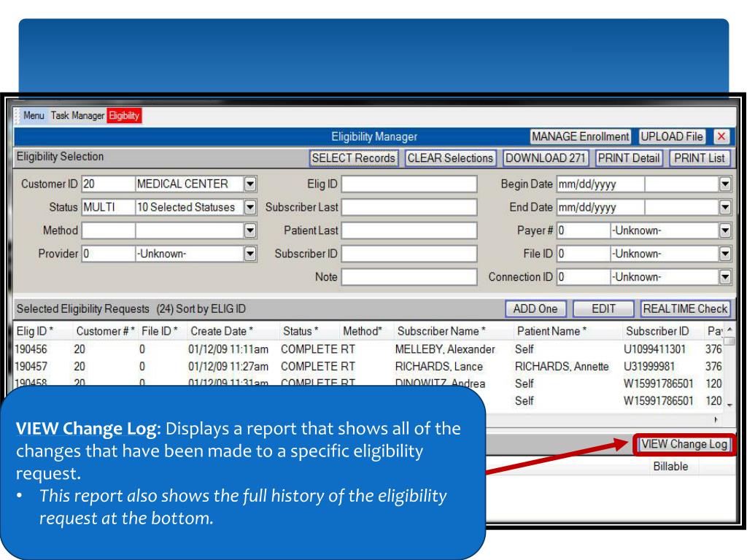The width and height of the screenshot is (747, 560).
Task: Expand the File ID dropdown arrow
Action: coord(724,254)
